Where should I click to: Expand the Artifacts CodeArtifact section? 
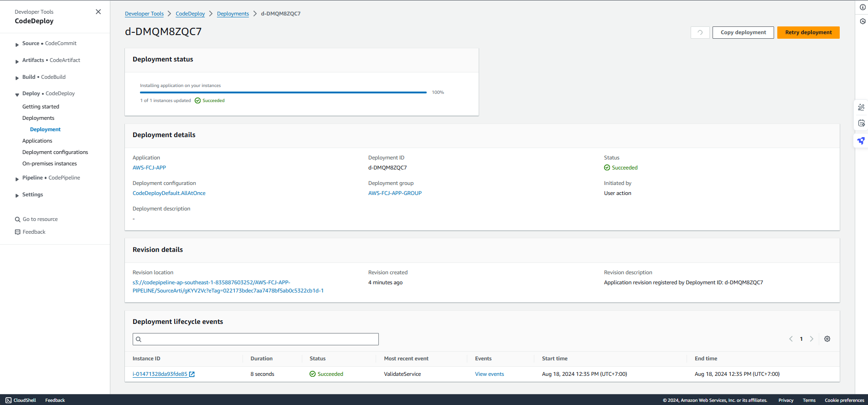coord(17,61)
